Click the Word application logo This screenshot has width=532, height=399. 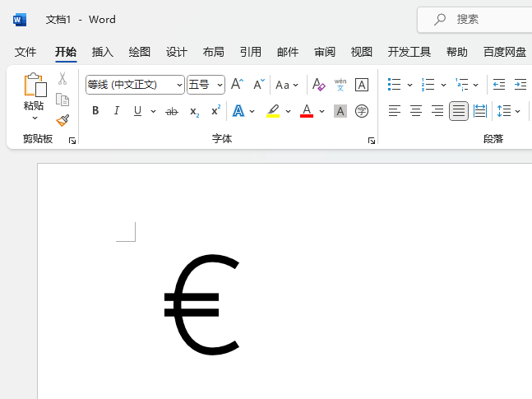pyautogui.click(x=20, y=20)
